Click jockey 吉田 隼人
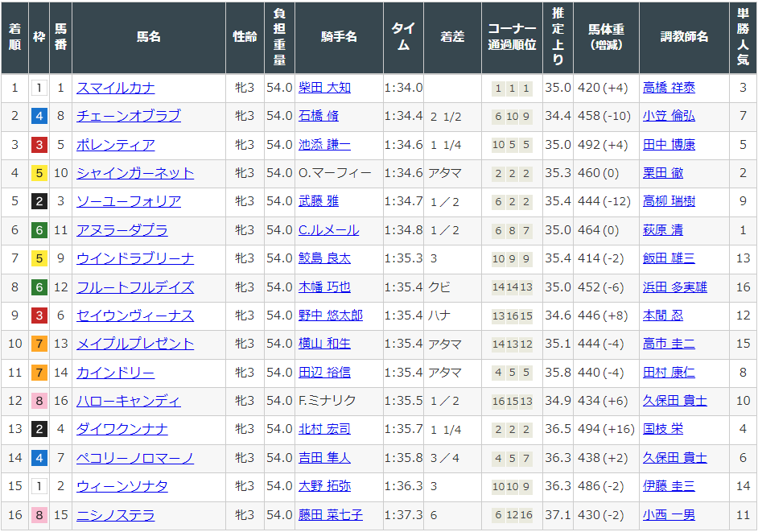758x532 pixels. [324, 458]
